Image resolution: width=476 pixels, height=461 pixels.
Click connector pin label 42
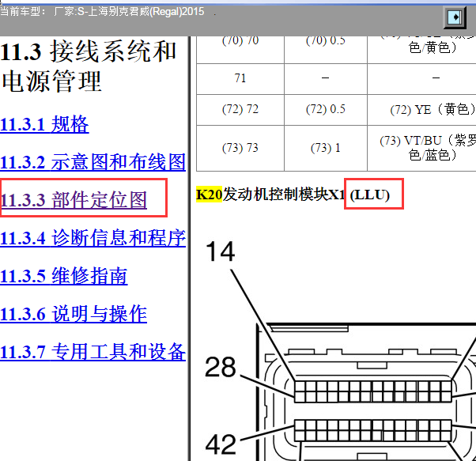[x=221, y=444]
